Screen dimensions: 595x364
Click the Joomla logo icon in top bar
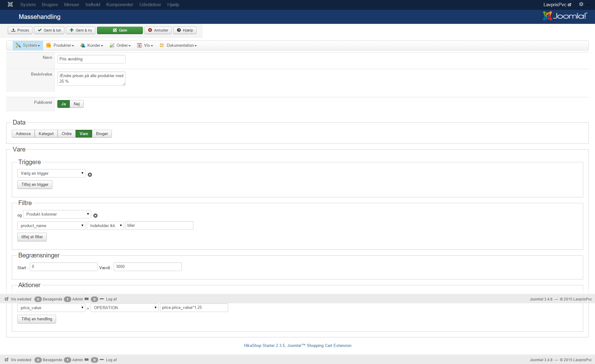[10, 4]
